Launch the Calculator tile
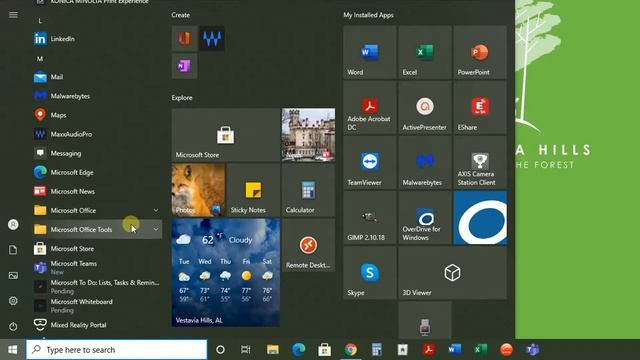The height and width of the screenshot is (360, 640). click(308, 190)
